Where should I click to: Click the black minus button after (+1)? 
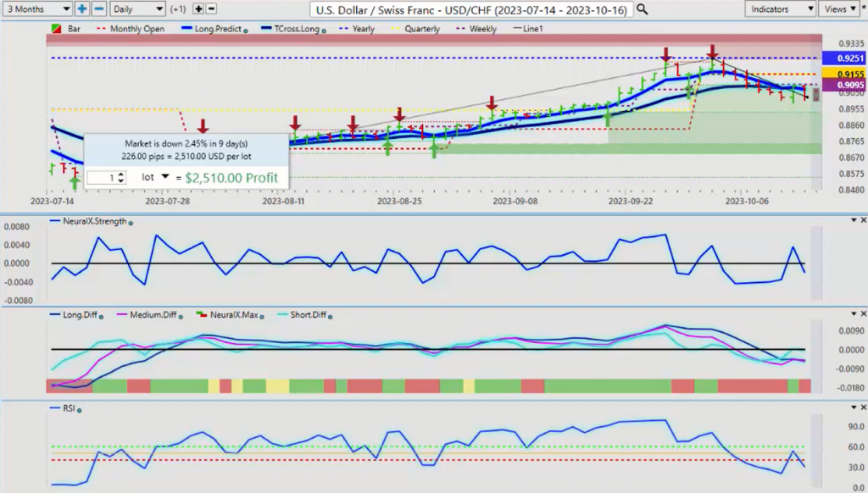pyautogui.click(x=211, y=8)
